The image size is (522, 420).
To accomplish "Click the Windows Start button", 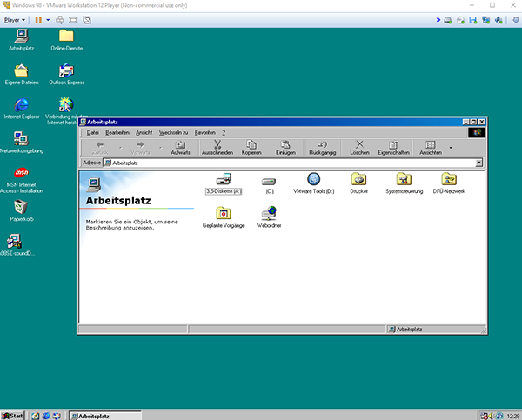I will click(13, 416).
